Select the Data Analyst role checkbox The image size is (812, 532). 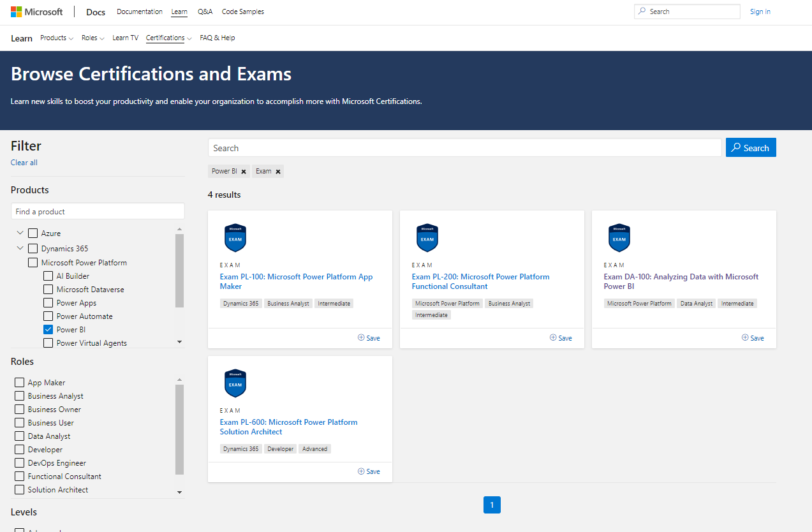(20, 436)
